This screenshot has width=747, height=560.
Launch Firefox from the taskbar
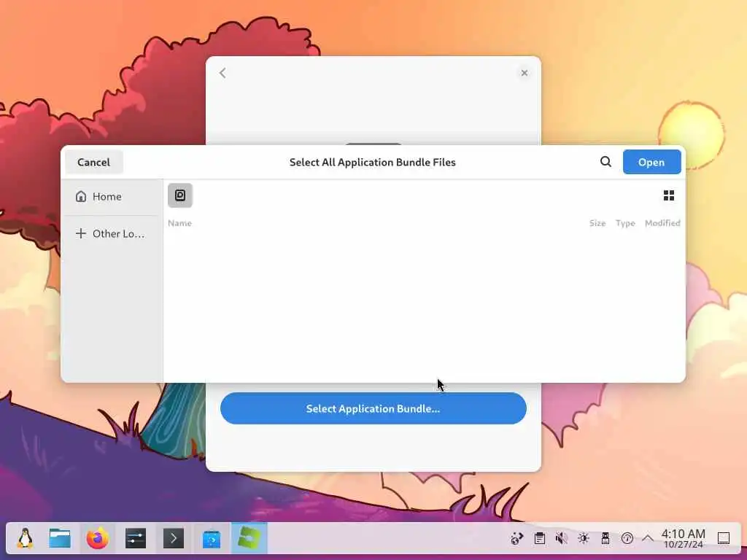point(98,539)
